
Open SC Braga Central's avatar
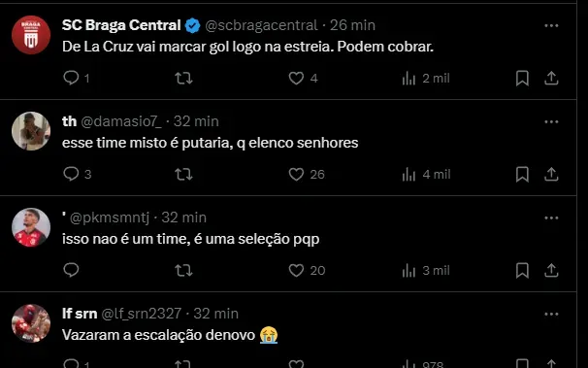tap(31, 35)
